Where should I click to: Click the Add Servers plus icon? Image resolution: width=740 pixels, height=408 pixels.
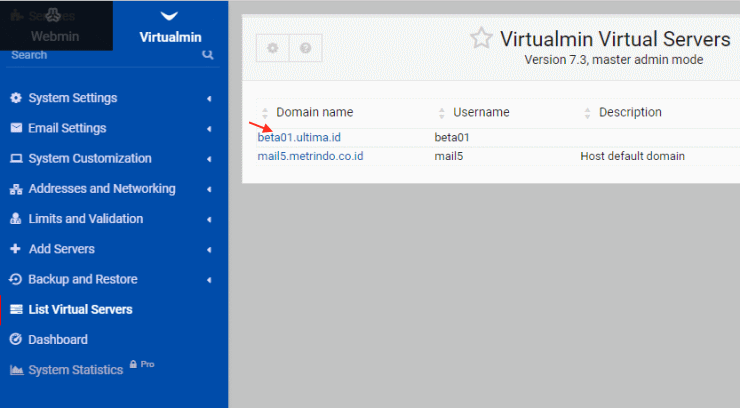pos(15,249)
